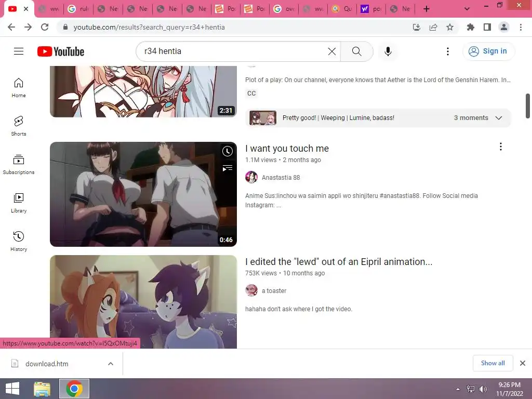The width and height of the screenshot is (532, 399).
Task: Open Library in the sidebar
Action: tap(19, 203)
